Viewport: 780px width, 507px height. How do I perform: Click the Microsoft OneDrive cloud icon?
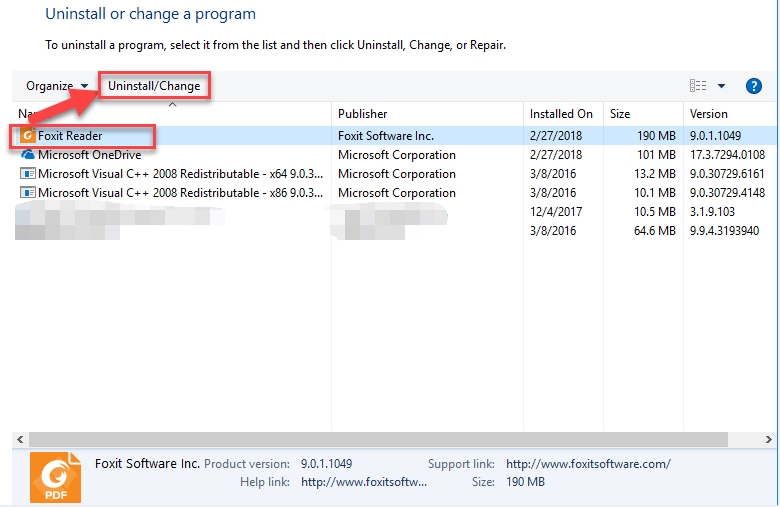(27, 155)
